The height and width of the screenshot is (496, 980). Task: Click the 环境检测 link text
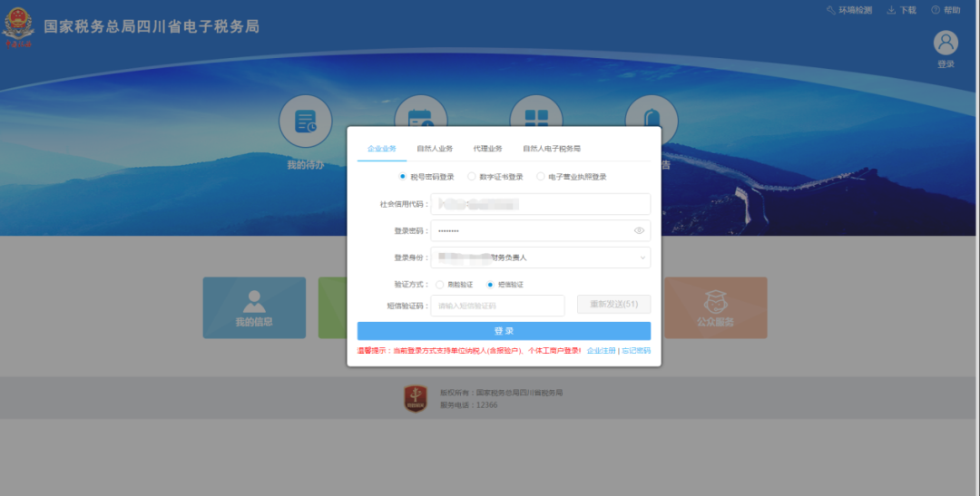855,10
